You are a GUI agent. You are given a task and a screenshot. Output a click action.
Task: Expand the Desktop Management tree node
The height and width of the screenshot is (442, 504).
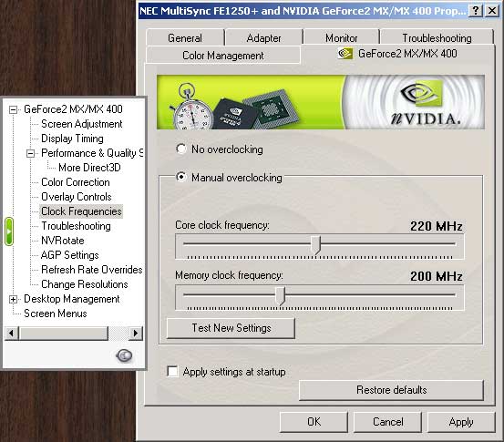pyautogui.click(x=13, y=299)
